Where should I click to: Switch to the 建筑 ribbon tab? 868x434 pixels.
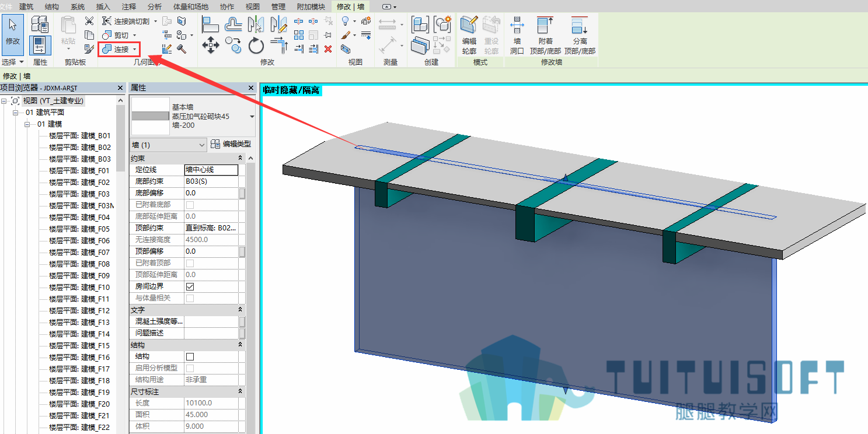click(26, 7)
